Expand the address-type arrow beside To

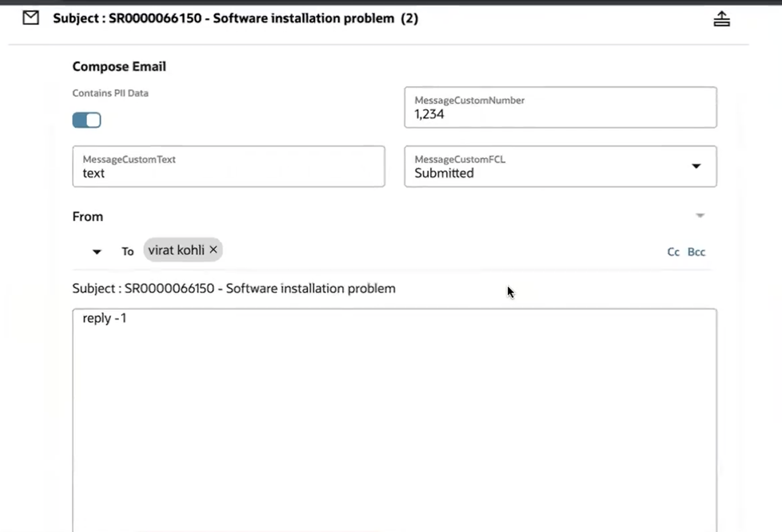pyautogui.click(x=96, y=252)
